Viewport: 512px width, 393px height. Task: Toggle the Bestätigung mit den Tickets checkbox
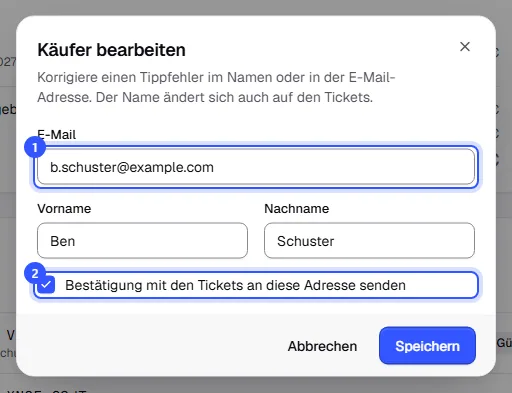click(46, 285)
